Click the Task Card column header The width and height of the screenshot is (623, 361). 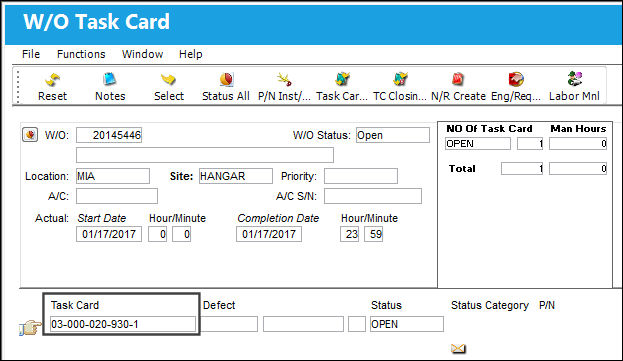pyautogui.click(x=75, y=305)
